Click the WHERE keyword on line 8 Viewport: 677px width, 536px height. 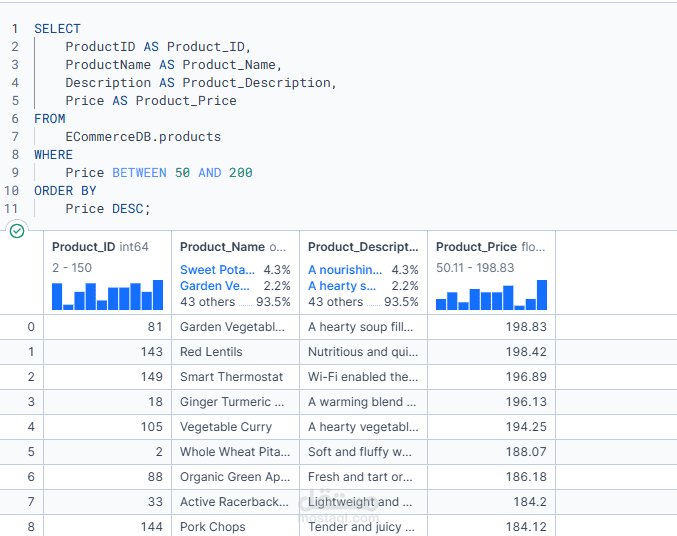pyautogui.click(x=54, y=155)
